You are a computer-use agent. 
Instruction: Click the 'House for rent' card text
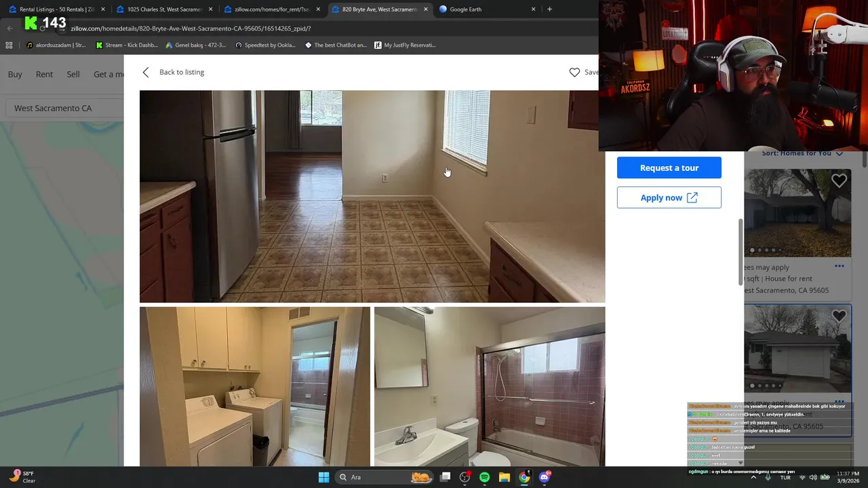click(x=789, y=279)
